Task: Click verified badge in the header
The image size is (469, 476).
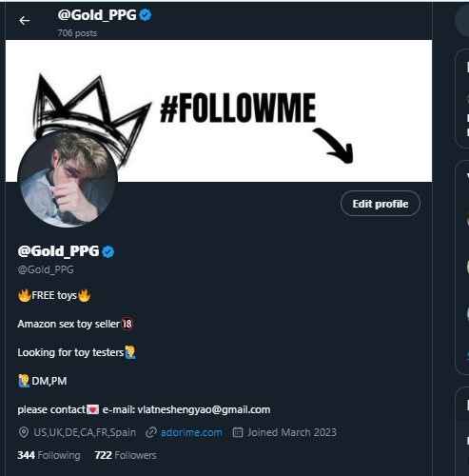Action: 146,15
